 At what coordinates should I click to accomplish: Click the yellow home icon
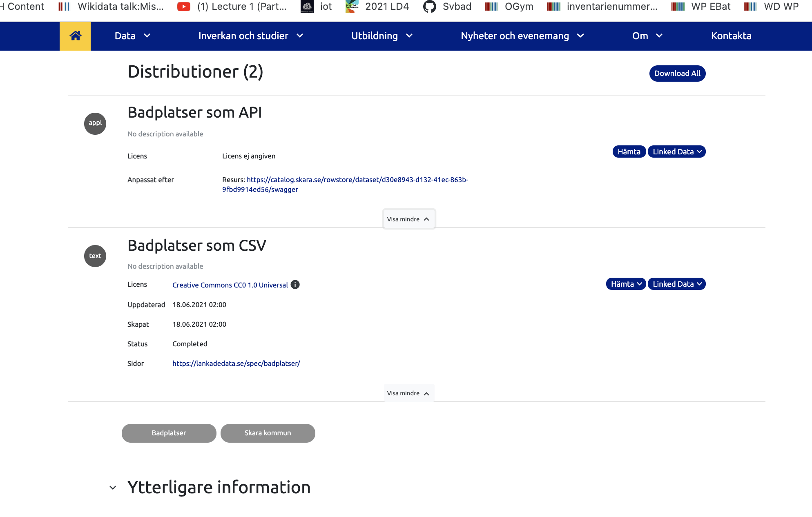coord(75,36)
